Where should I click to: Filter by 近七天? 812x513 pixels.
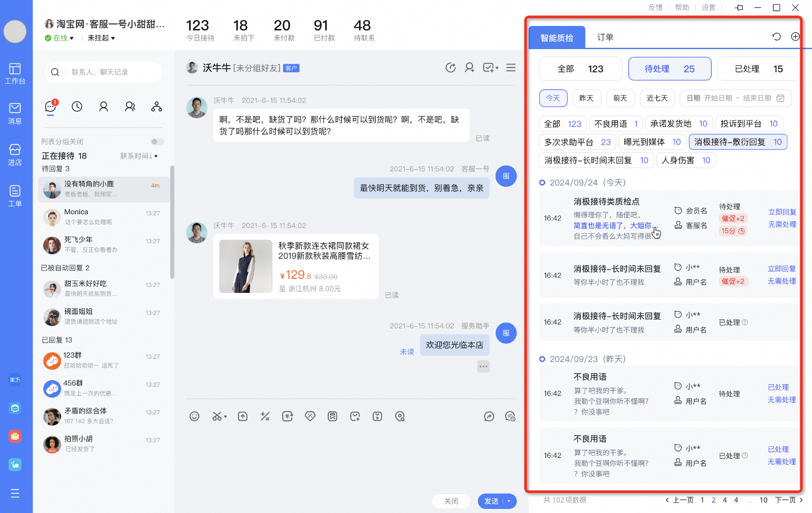click(657, 98)
